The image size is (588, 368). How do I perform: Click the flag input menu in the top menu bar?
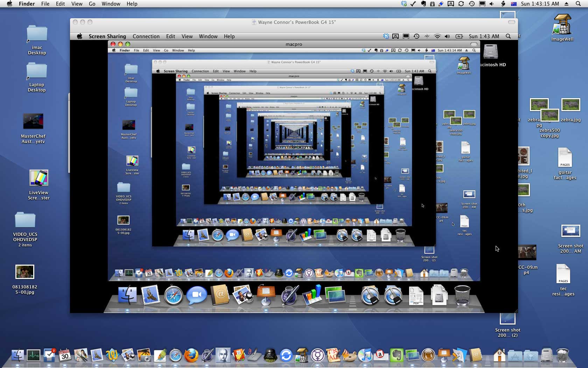[514, 4]
